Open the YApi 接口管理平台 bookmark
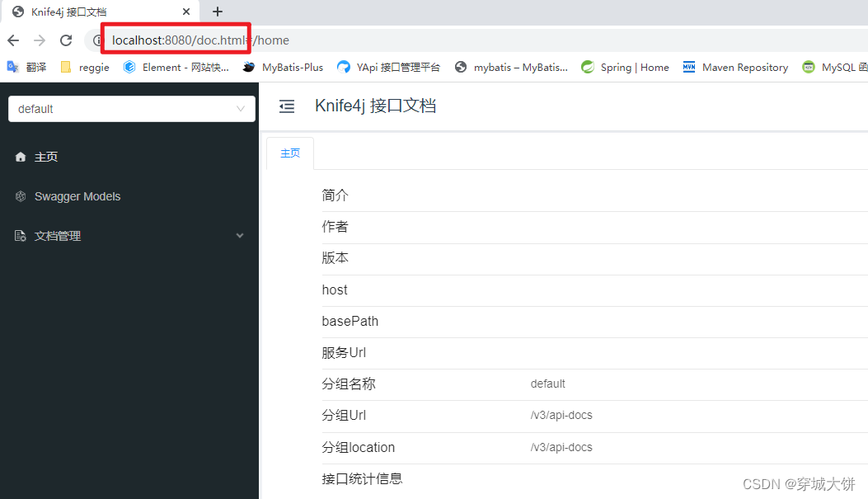Image resolution: width=868 pixels, height=499 pixels. pos(388,67)
